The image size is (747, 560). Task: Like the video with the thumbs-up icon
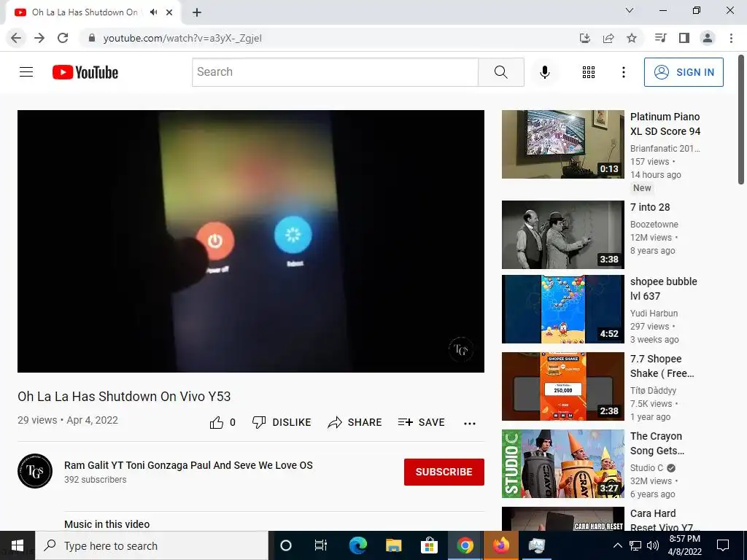[217, 422]
